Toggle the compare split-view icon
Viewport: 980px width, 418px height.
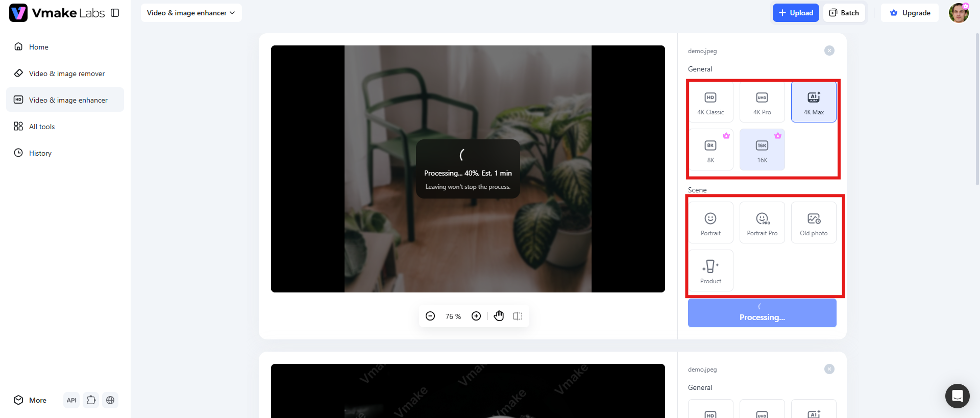518,316
